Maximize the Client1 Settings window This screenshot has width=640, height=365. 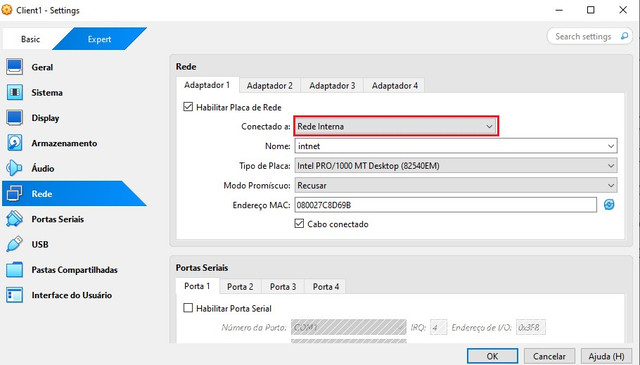pyautogui.click(x=591, y=10)
